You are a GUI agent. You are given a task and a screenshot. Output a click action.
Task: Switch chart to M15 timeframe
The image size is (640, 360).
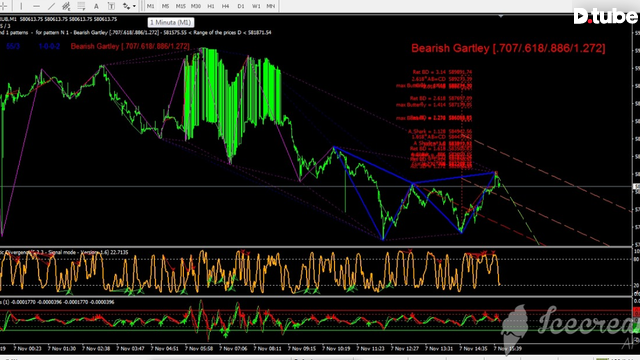click(x=180, y=6)
